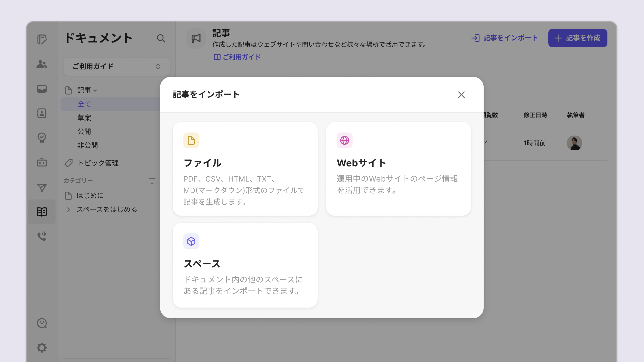Select the ファイル import card
This screenshot has height=362, width=644.
click(x=245, y=169)
